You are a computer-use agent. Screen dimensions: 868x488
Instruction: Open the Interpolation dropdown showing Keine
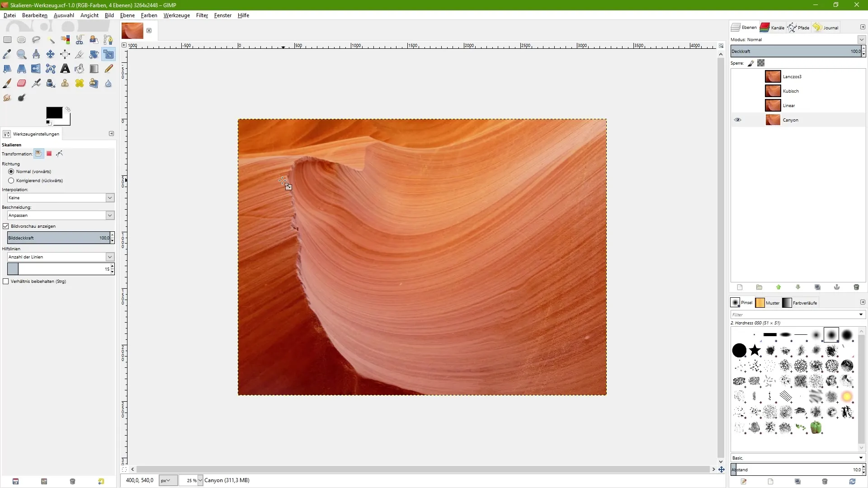pos(61,198)
